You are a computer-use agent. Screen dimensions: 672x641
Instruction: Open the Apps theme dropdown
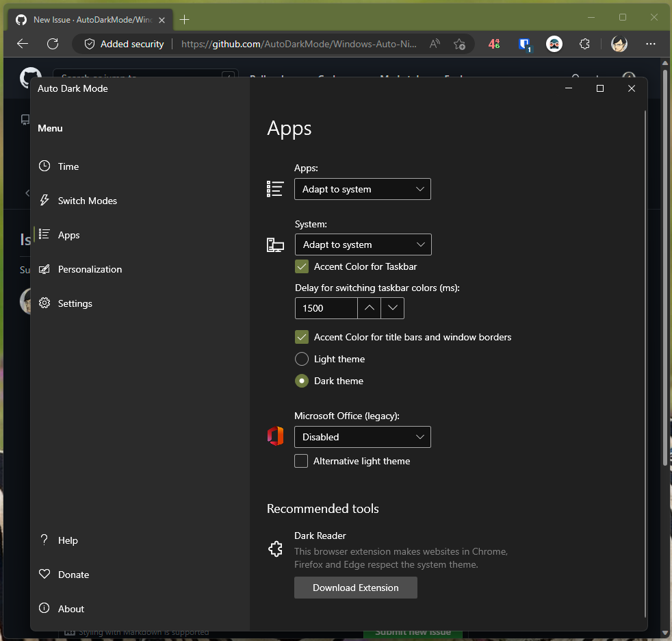[x=363, y=189]
